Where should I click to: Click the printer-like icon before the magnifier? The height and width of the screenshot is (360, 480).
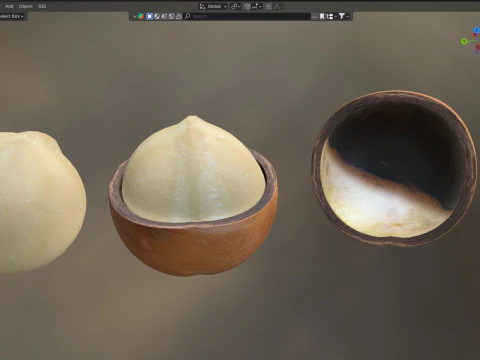pyautogui.click(x=179, y=16)
